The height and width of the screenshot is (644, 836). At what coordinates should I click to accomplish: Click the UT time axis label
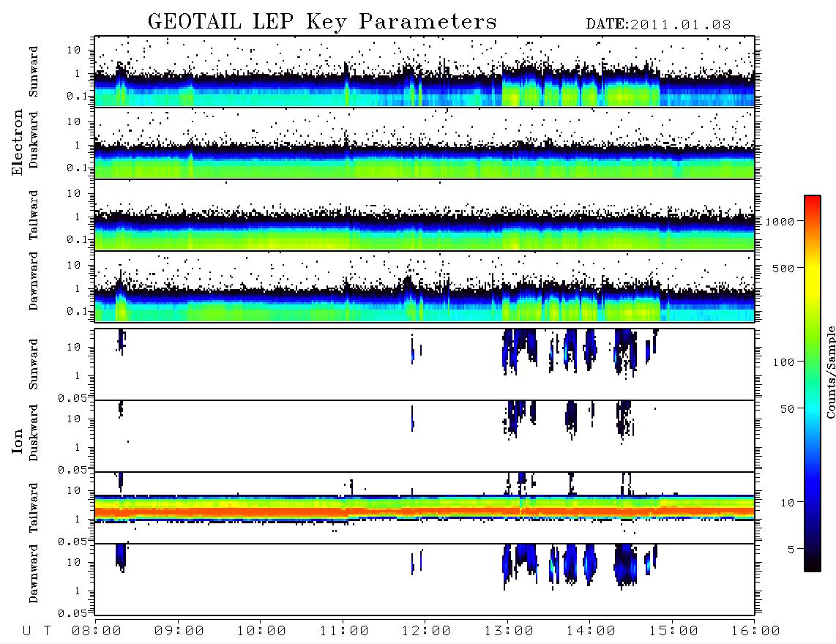pyautogui.click(x=37, y=631)
